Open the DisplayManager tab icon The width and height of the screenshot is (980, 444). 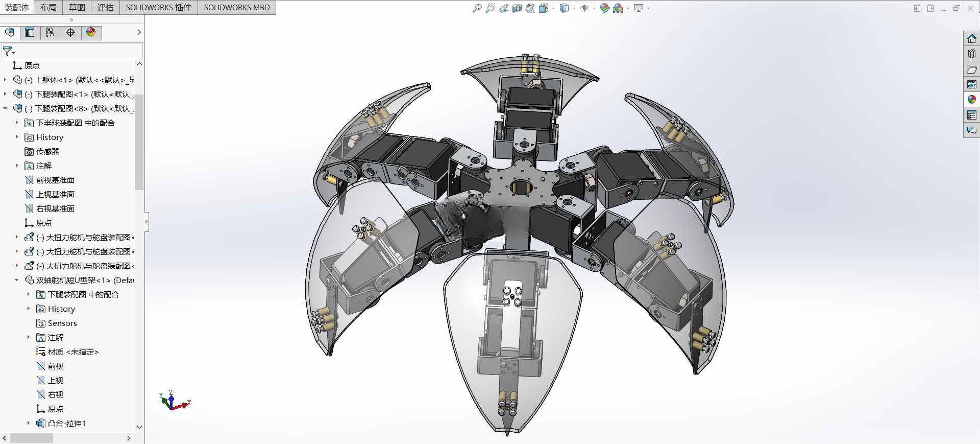91,33
